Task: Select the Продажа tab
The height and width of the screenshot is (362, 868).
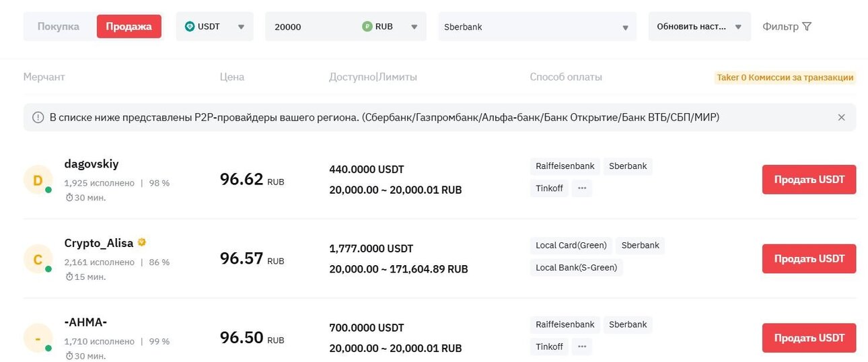Action: point(129,27)
